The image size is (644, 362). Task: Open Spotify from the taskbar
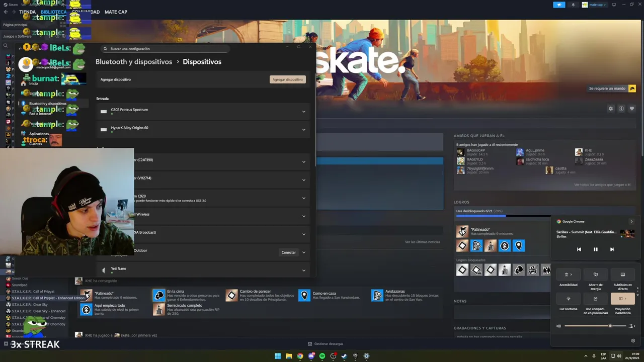[x=322, y=356]
